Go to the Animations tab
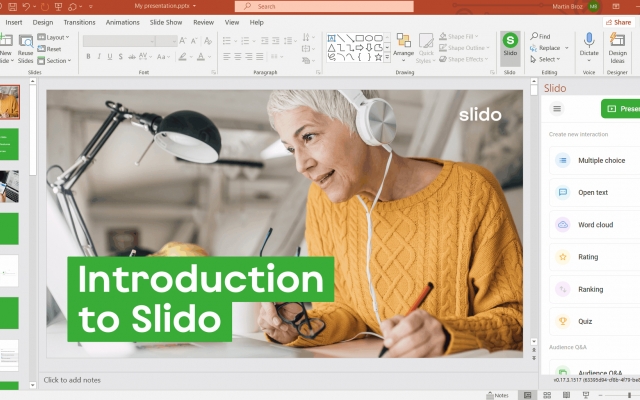Viewport: 640px width, 400px height. tap(122, 22)
